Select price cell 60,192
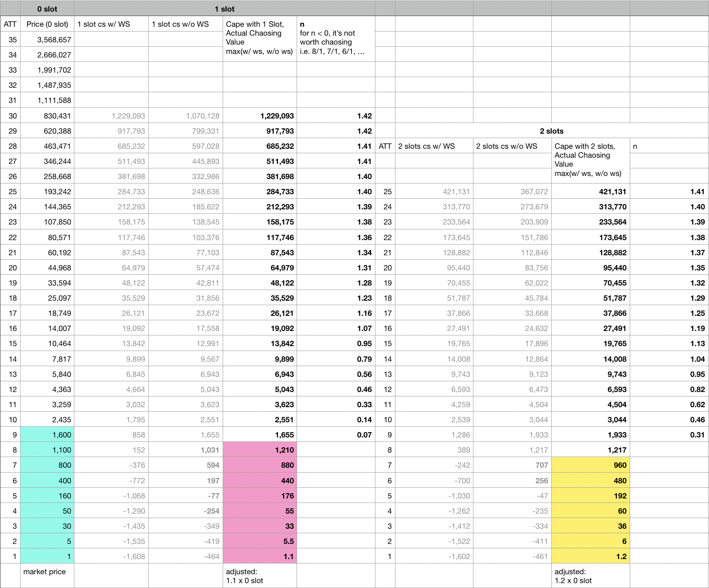 tap(47, 253)
